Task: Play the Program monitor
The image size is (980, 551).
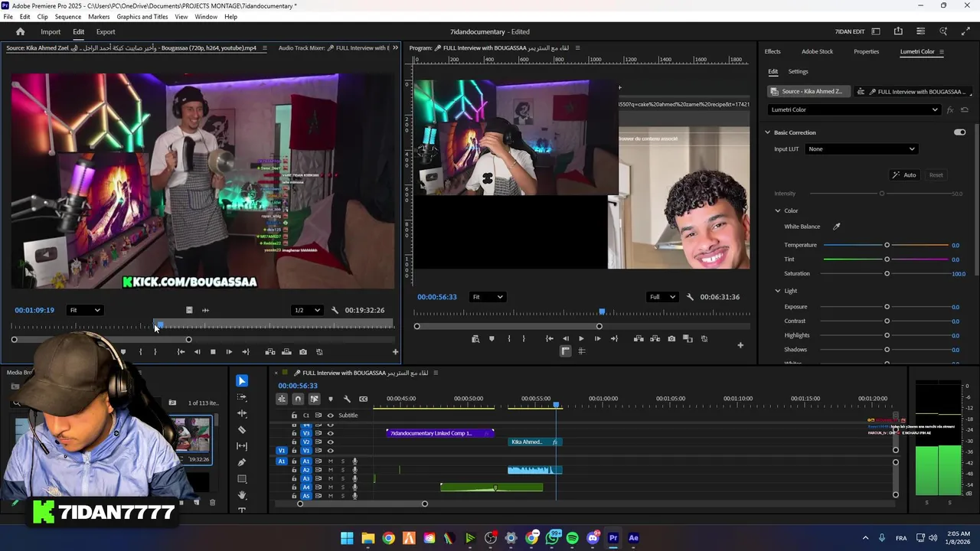Action: click(x=581, y=338)
